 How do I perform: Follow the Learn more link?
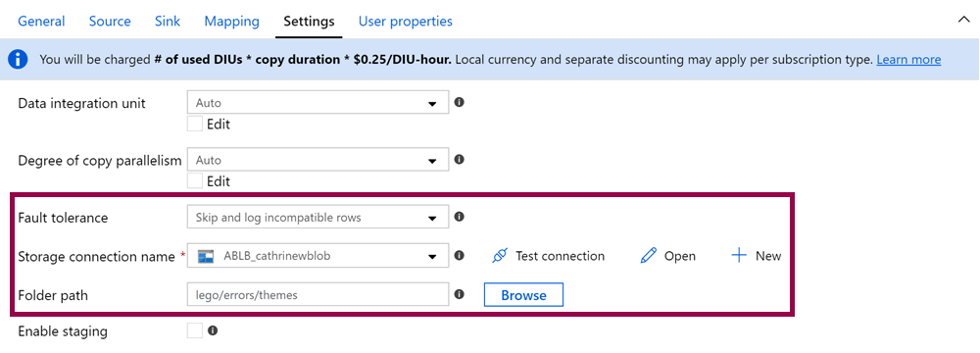tap(908, 60)
